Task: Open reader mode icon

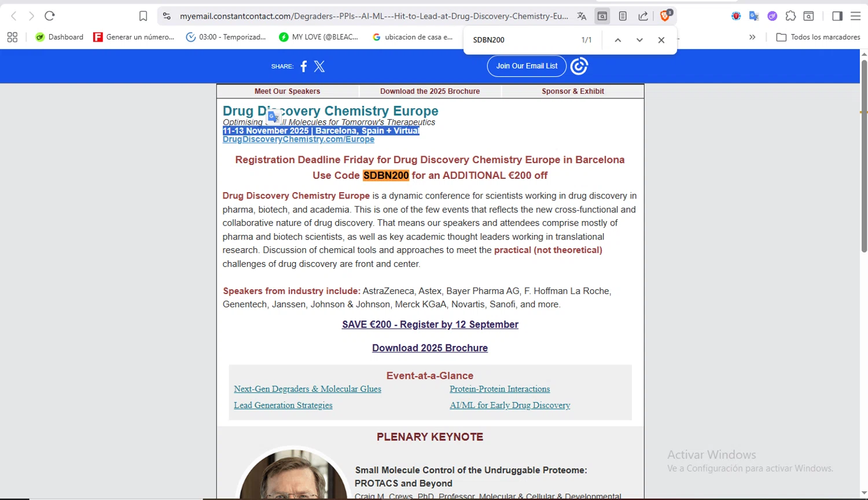Action: (x=623, y=16)
